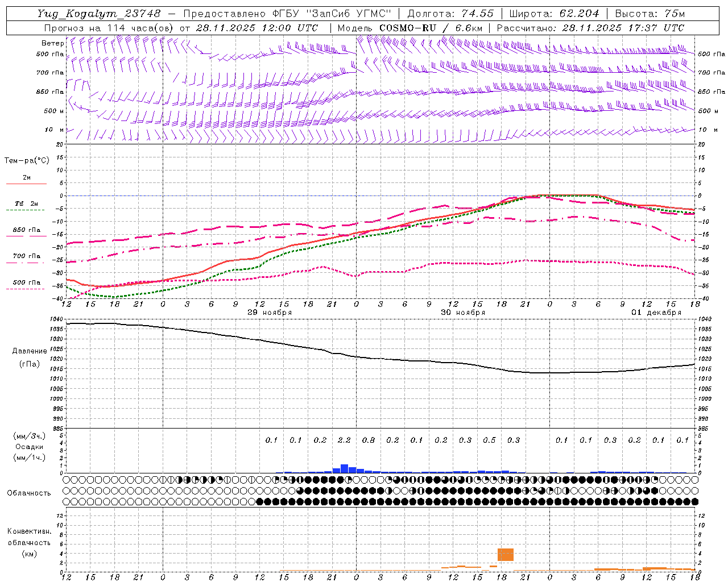This screenshot has width=728, height=582.
Task: Click the Долгота: 74.55 header field
Action: tap(450, 14)
